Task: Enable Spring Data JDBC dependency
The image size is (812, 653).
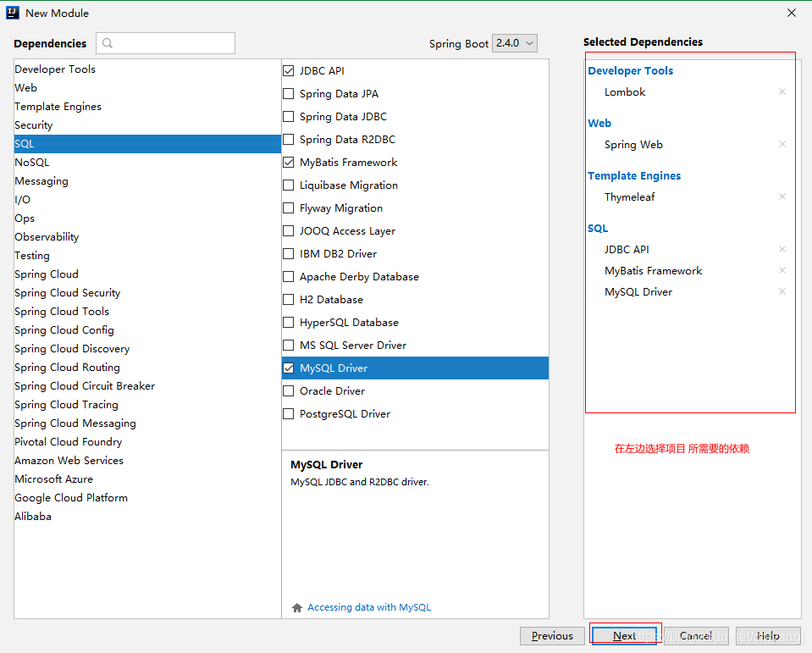Action: pos(289,117)
